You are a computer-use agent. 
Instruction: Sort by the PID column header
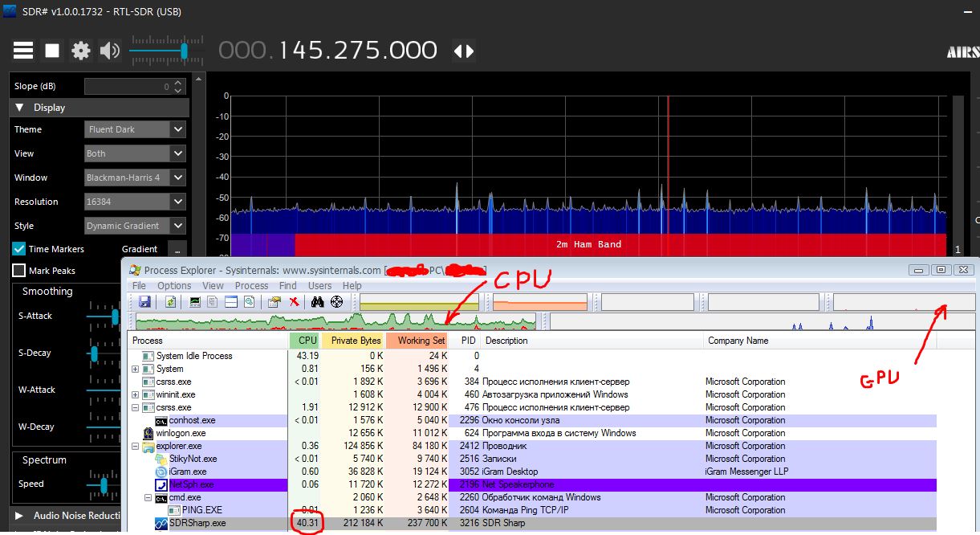(466, 341)
